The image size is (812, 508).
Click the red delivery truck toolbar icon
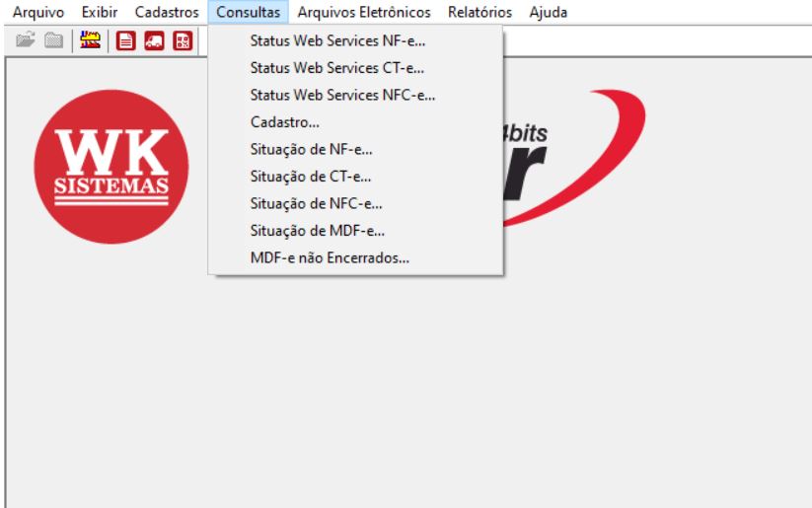(x=154, y=40)
